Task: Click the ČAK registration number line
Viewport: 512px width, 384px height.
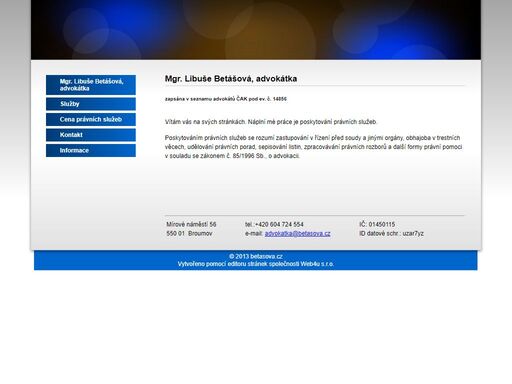Action: click(x=226, y=99)
